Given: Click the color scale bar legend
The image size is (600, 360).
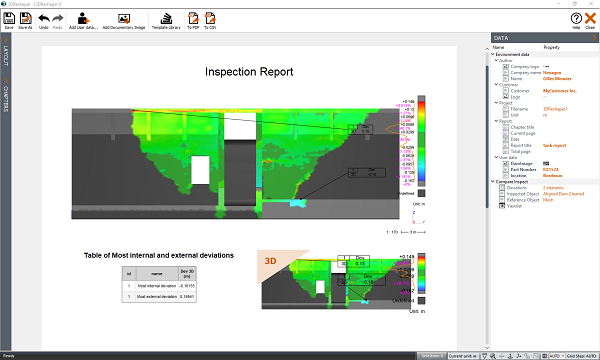Looking at the screenshot, I should (x=421, y=141).
